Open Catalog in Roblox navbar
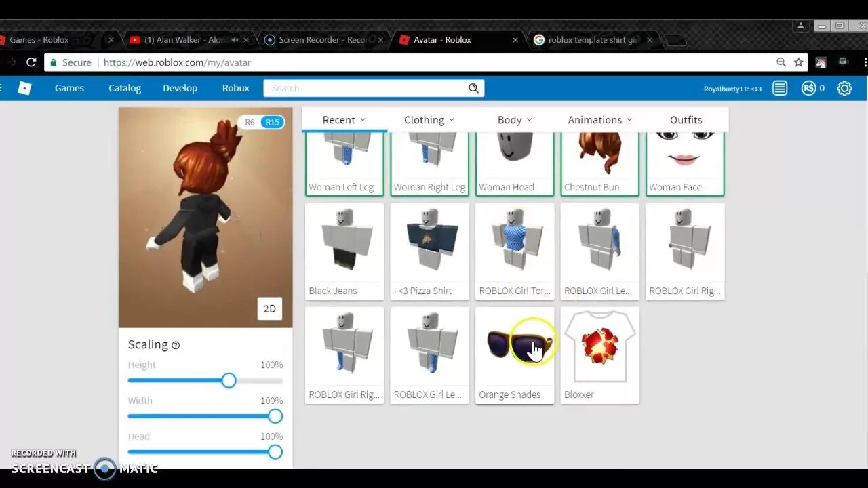868x488 pixels. (125, 88)
